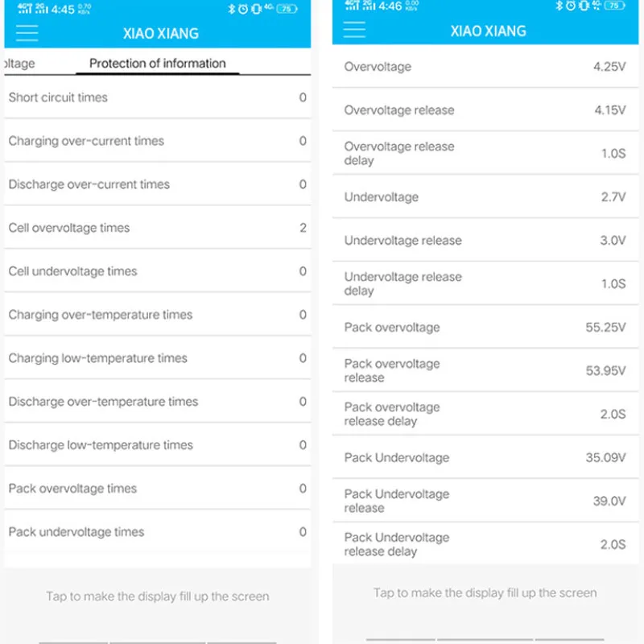Open the Overvoltage 4.25V setting

[485, 67]
